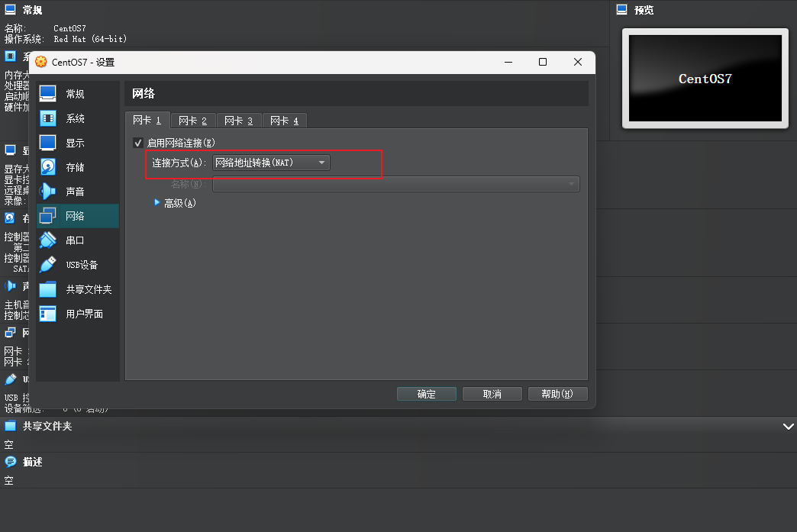
Task: Click the 取消 button
Action: point(492,394)
